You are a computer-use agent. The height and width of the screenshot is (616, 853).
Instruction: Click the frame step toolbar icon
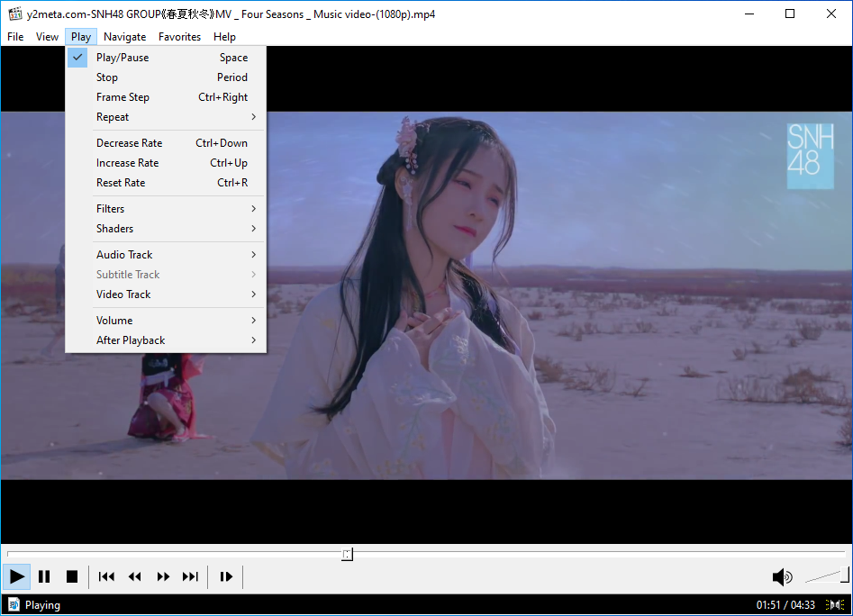pyautogui.click(x=226, y=576)
